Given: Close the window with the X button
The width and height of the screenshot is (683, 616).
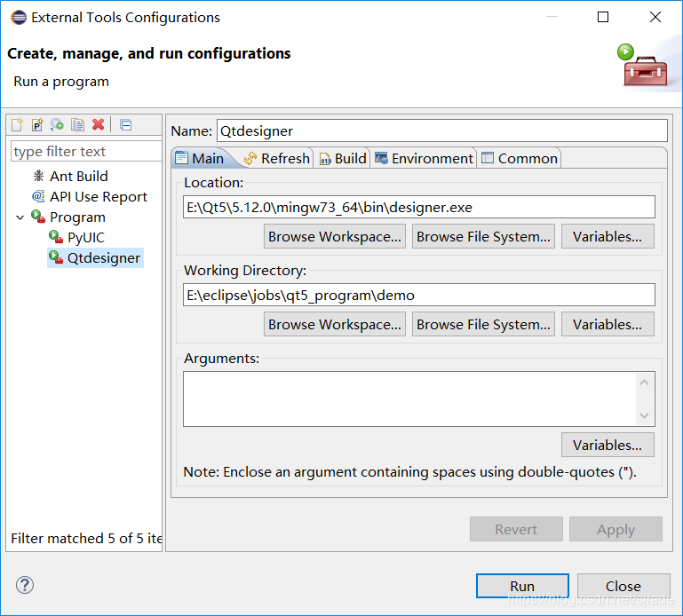Looking at the screenshot, I should (655, 18).
